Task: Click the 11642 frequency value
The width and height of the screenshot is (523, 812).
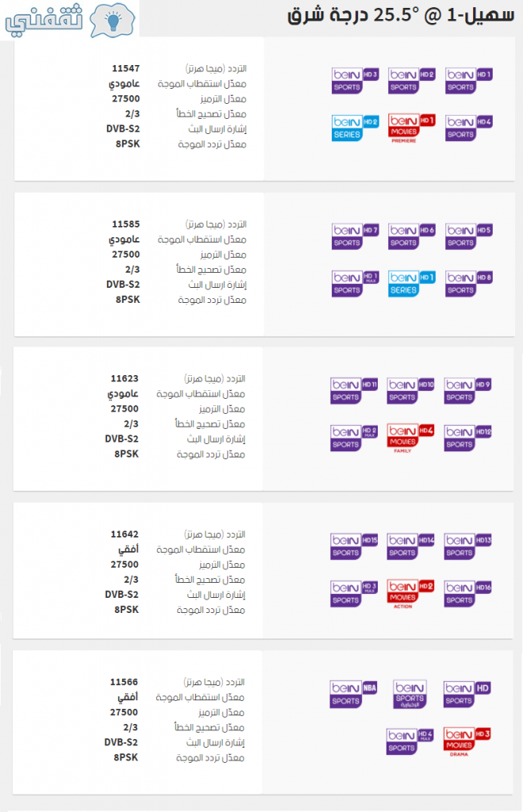Action: [125, 534]
